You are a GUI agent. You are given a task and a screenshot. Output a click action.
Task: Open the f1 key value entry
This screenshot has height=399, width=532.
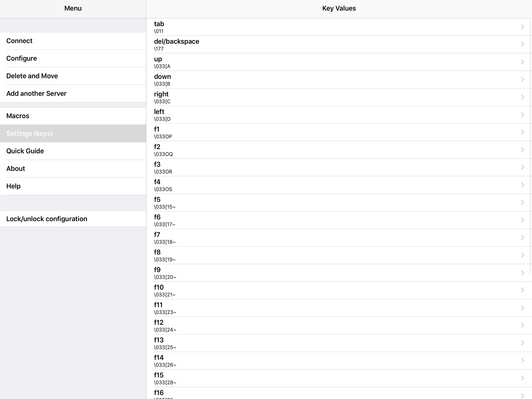pos(337,132)
